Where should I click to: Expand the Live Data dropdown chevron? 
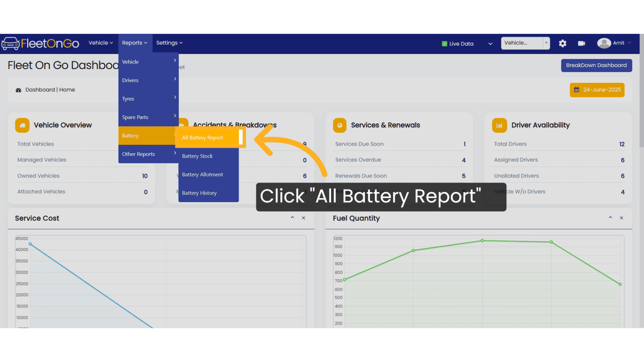click(x=490, y=44)
